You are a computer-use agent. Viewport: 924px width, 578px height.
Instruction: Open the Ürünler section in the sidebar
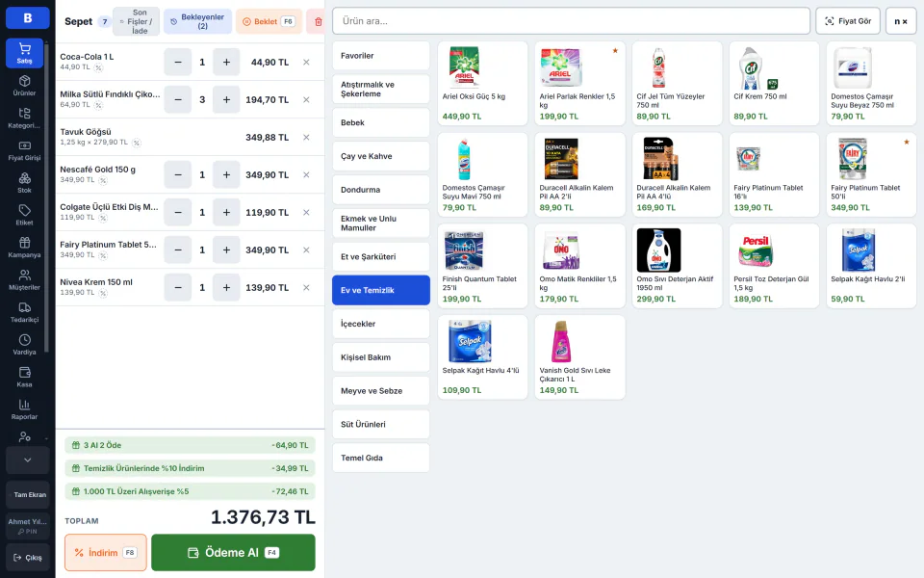(24, 86)
